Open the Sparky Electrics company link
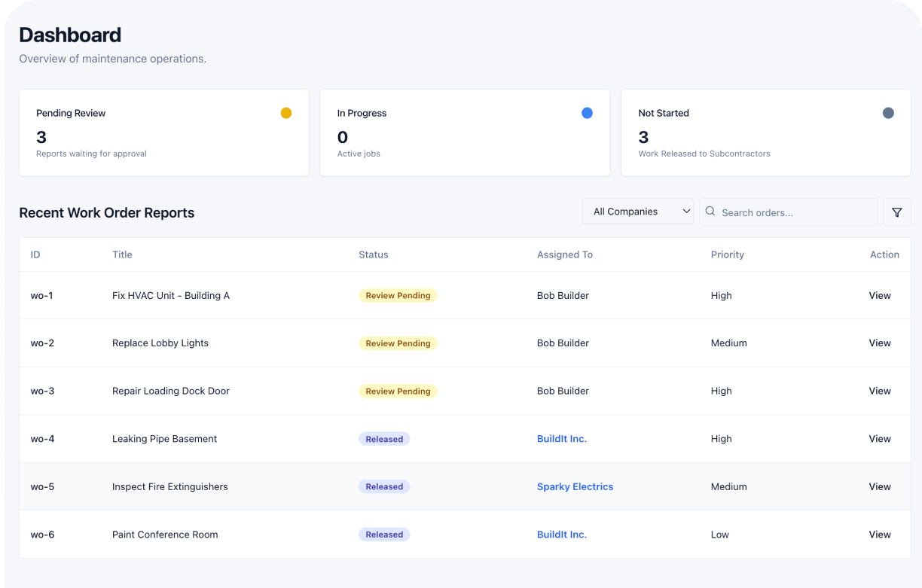The height and width of the screenshot is (588, 922). pyautogui.click(x=575, y=486)
